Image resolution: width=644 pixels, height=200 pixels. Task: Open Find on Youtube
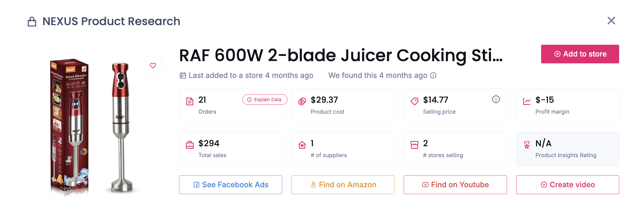tap(455, 185)
